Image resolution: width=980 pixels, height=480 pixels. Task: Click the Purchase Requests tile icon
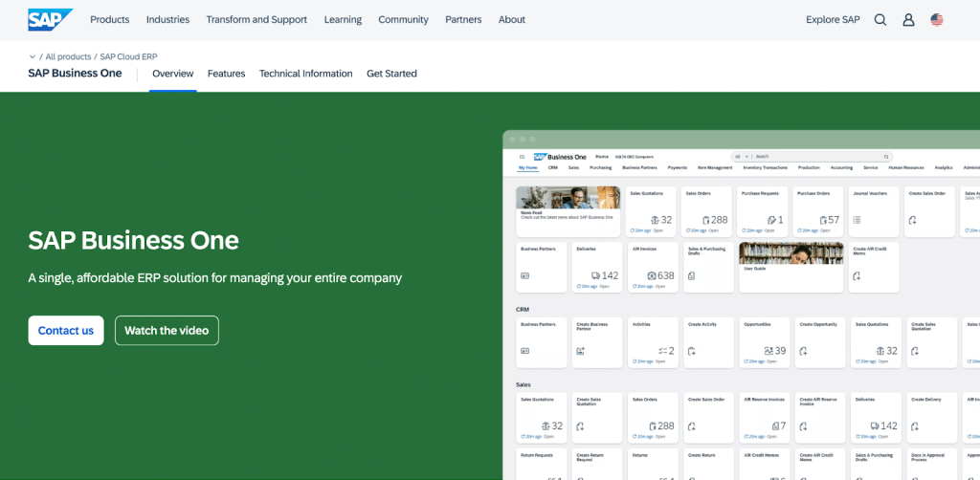tap(772, 220)
